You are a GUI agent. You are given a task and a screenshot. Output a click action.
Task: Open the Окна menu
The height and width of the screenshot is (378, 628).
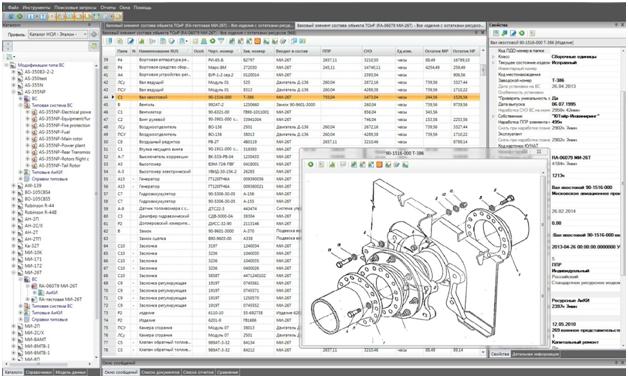(125, 8)
